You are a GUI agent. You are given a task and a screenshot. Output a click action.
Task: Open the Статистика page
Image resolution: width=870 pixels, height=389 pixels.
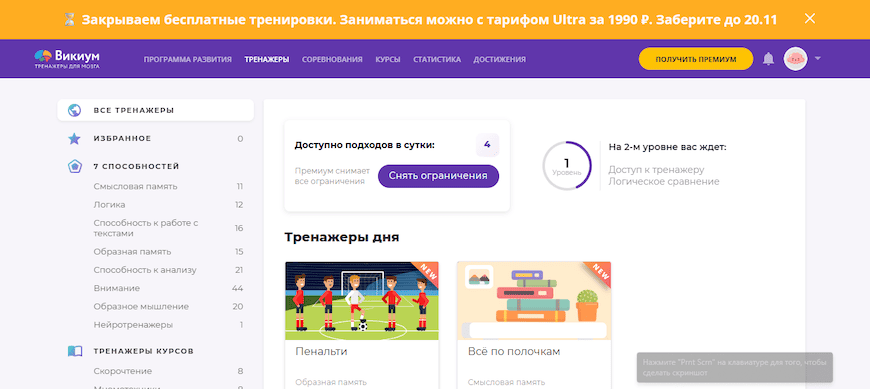tap(437, 59)
